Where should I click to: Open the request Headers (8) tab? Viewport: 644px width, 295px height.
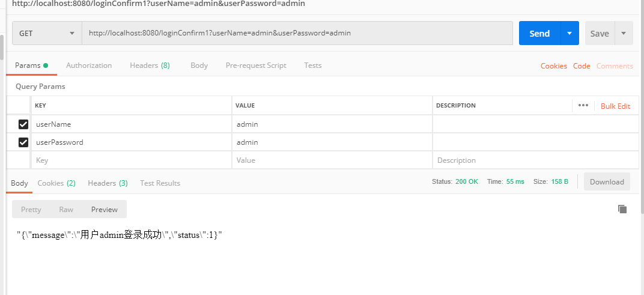[x=150, y=65]
